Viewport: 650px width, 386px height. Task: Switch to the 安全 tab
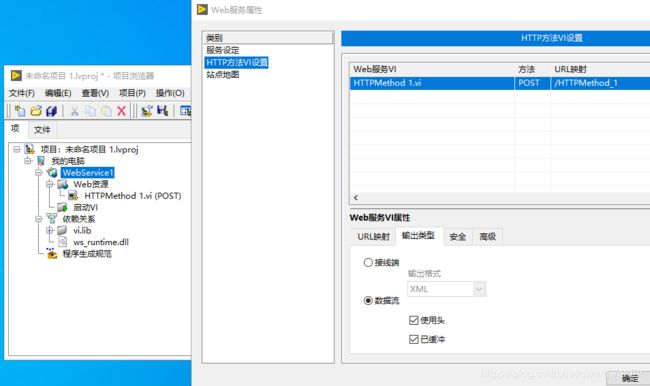(458, 237)
